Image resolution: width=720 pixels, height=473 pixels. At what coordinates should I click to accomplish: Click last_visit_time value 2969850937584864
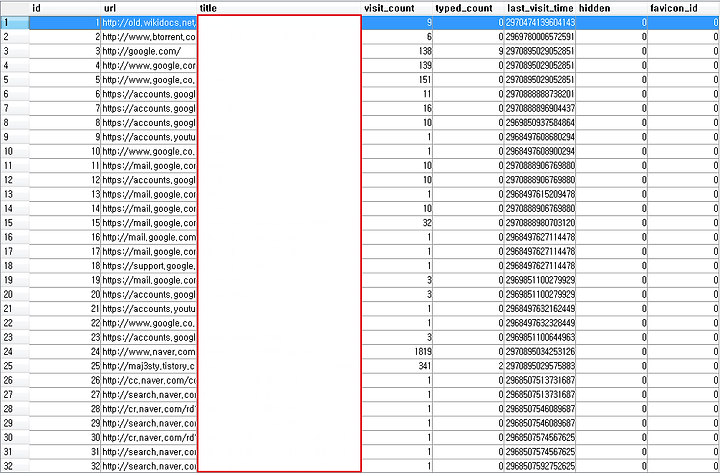(540, 123)
